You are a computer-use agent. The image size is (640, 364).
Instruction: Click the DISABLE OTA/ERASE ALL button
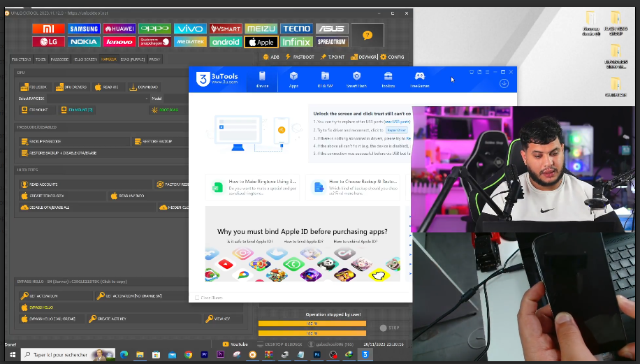coord(87,208)
